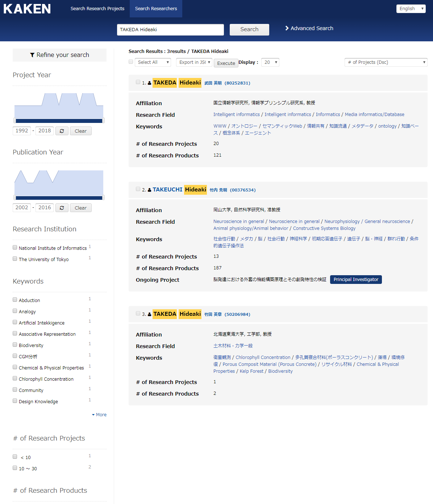Select the checkbox for result 1 TAKEDA Hideaki
The width and height of the screenshot is (433, 504).
coord(138,82)
